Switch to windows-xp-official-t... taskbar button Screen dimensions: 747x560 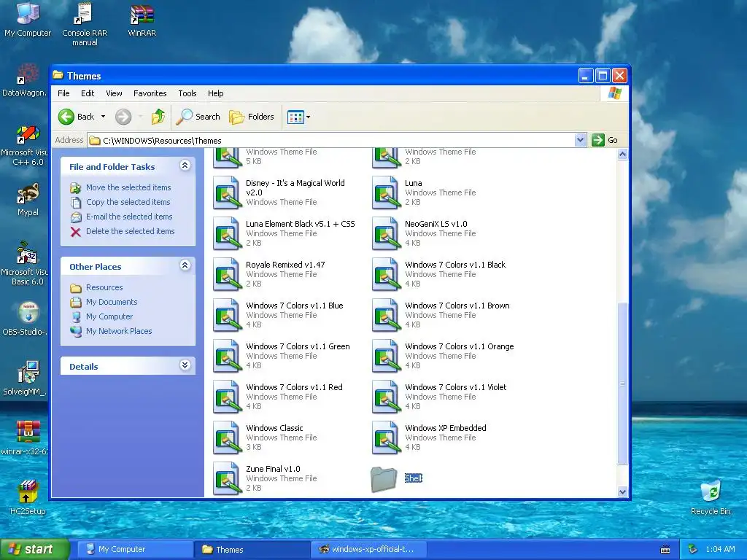[368, 549]
